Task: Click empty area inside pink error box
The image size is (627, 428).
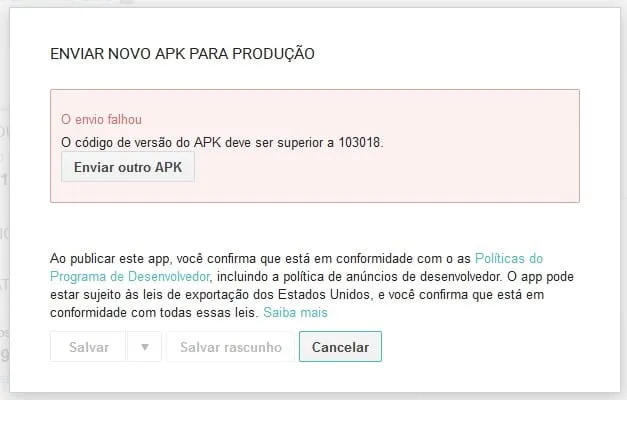Action: coord(384,176)
